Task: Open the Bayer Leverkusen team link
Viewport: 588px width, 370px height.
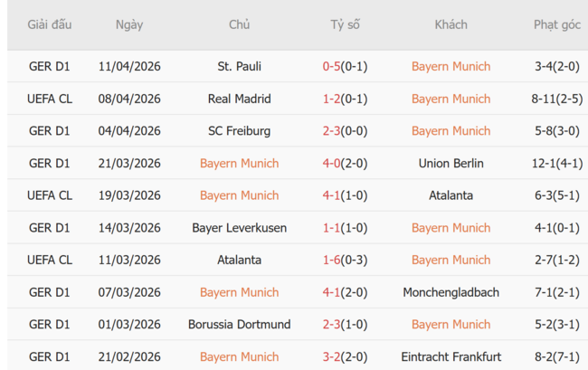Action: (x=239, y=228)
